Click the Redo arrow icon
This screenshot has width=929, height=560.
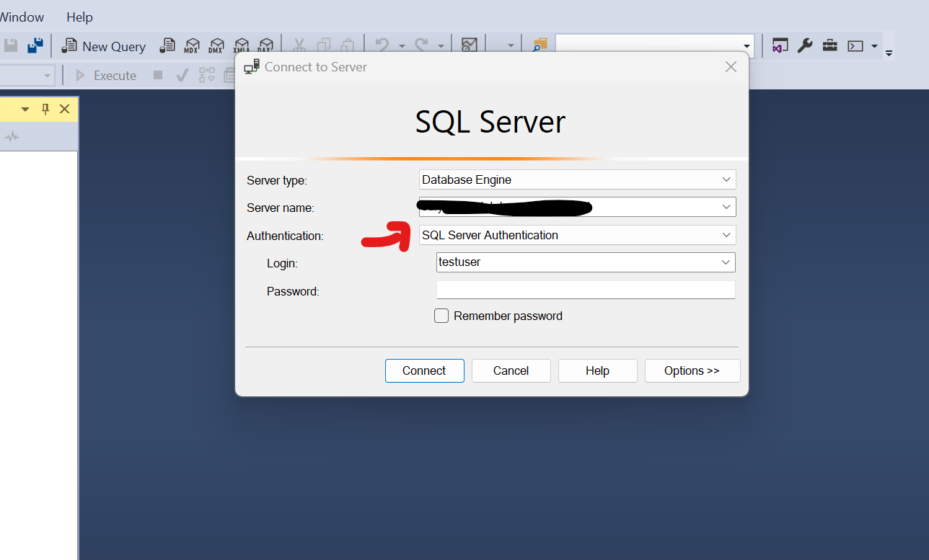click(422, 46)
